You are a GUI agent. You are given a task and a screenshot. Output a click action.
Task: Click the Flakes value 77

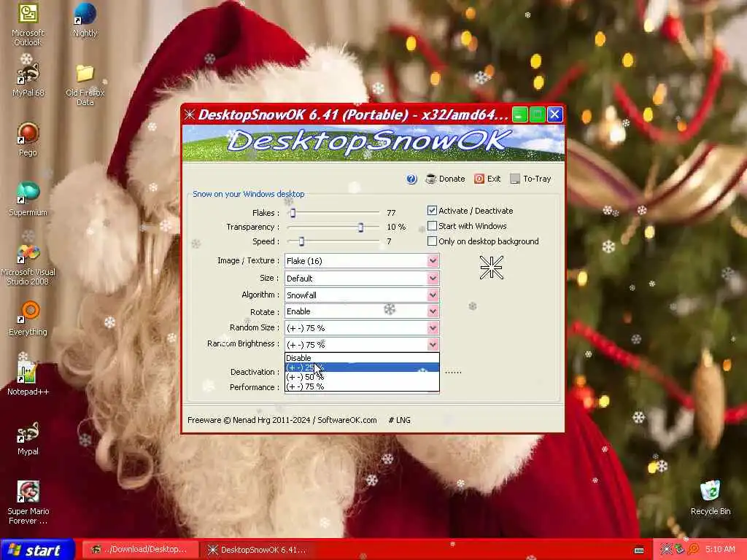coord(391,213)
